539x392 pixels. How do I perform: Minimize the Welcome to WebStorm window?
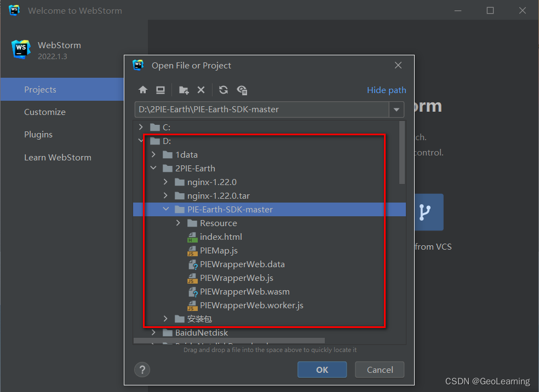[x=458, y=10]
